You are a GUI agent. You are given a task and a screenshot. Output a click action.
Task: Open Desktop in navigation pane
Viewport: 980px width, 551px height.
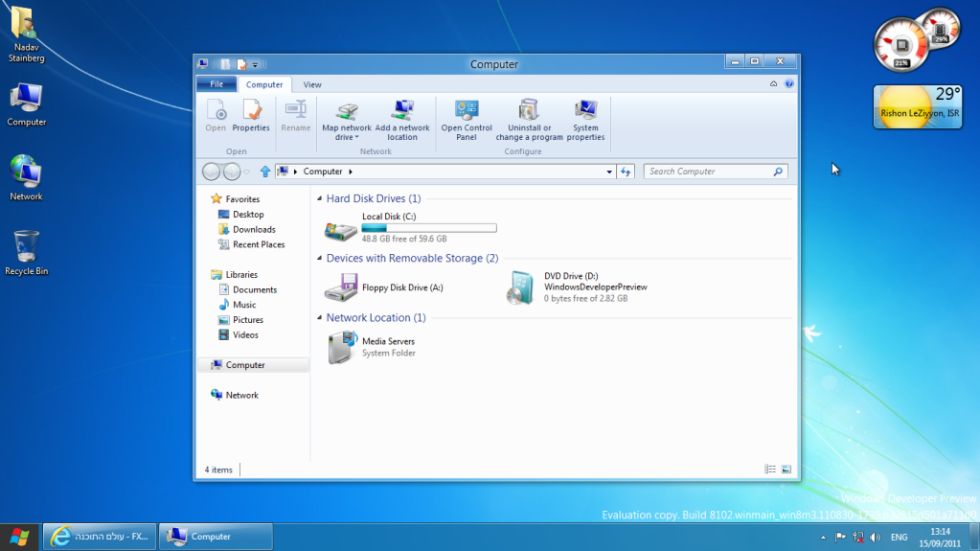[x=241, y=215]
